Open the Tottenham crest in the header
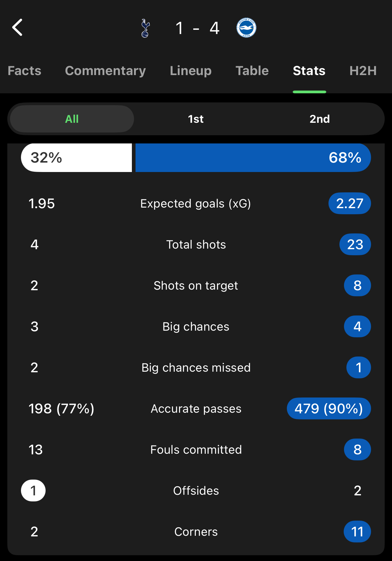This screenshot has height=561, width=392. click(x=146, y=28)
